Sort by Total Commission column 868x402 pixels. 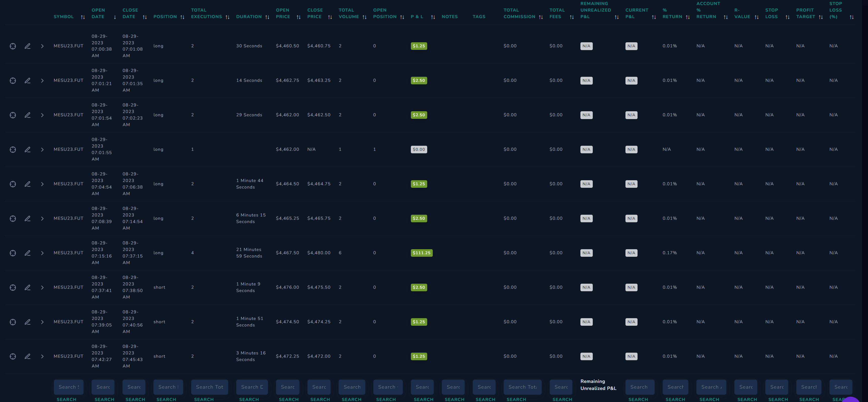[x=541, y=17]
